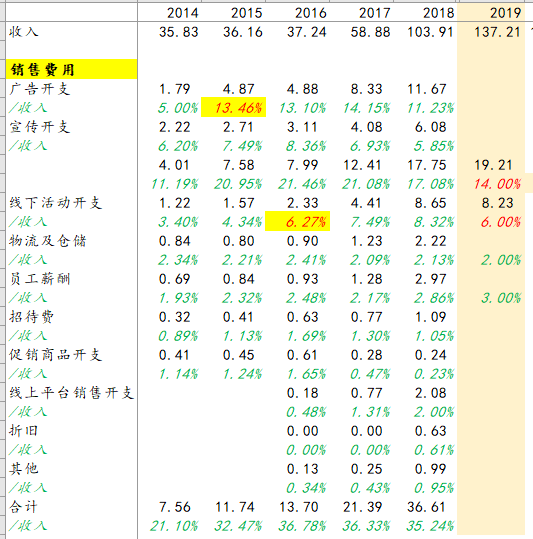533x539 pixels.
Task: Click the yellow 销售费用 header cell
Action: 71,69
